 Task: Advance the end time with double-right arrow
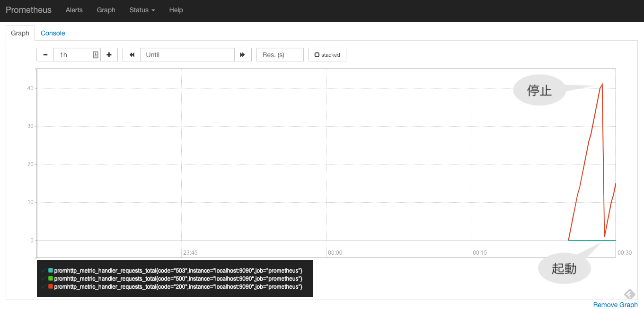pyautogui.click(x=242, y=55)
